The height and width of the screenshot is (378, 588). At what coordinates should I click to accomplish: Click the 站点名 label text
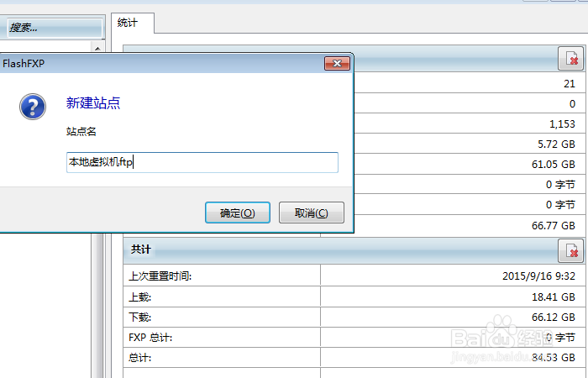[81, 132]
